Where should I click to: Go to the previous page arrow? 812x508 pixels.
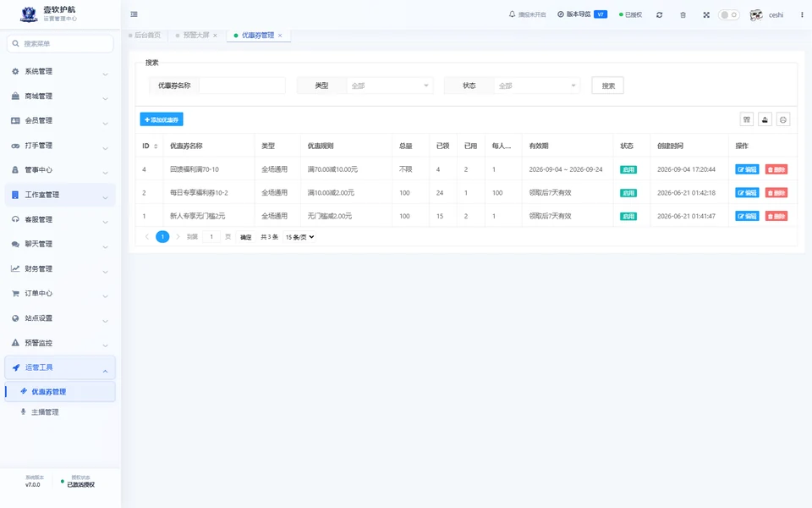147,237
